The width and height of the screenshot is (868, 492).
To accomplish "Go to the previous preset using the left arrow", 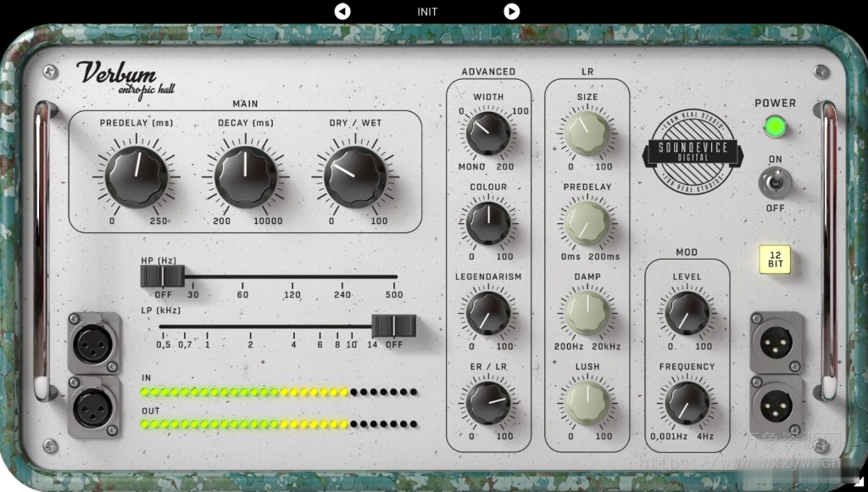I will coord(342,11).
